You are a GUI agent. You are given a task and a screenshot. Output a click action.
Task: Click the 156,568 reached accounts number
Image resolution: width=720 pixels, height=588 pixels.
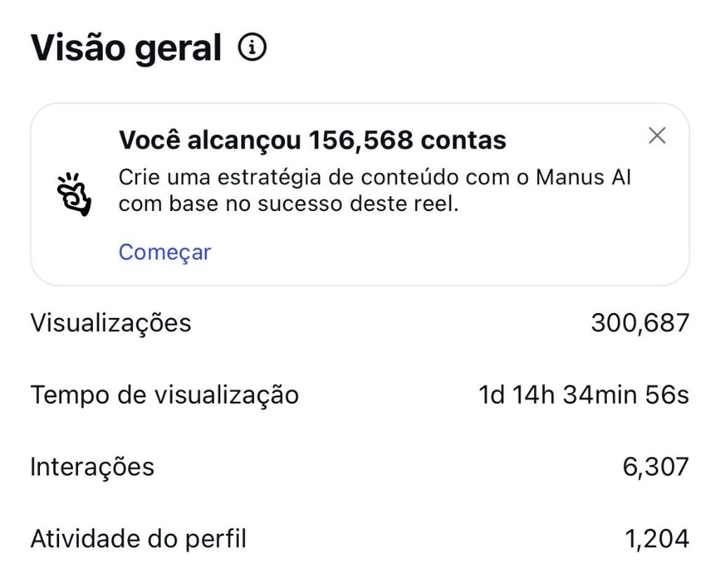click(x=361, y=140)
